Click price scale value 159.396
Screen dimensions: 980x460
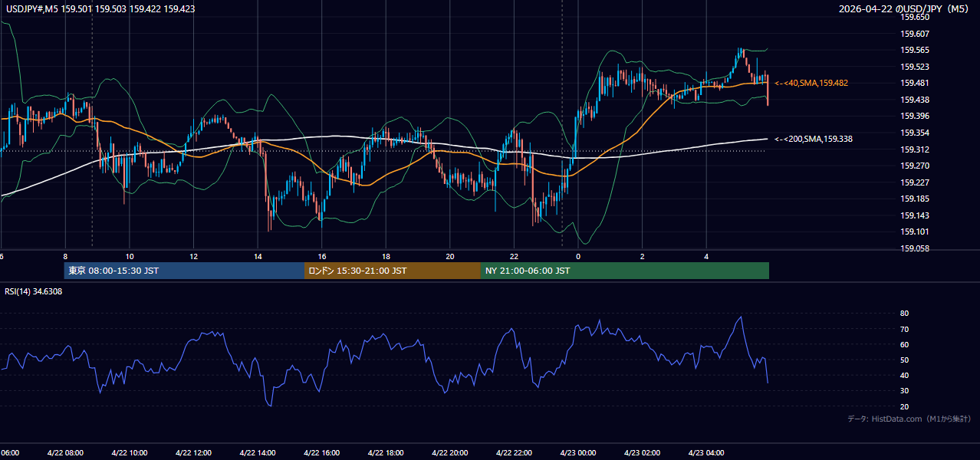[x=915, y=116]
